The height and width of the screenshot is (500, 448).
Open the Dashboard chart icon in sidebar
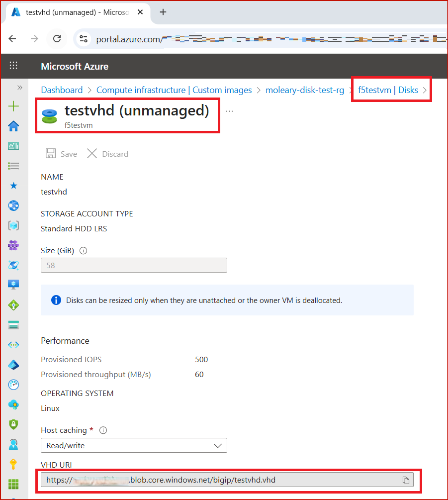click(13, 146)
